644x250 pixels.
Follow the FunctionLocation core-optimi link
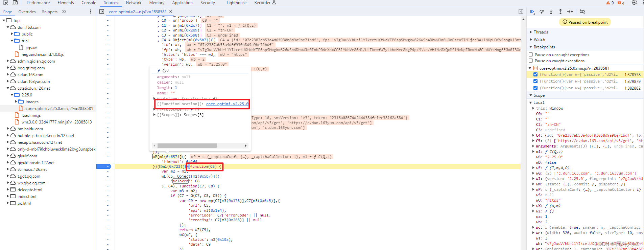[x=227, y=104]
